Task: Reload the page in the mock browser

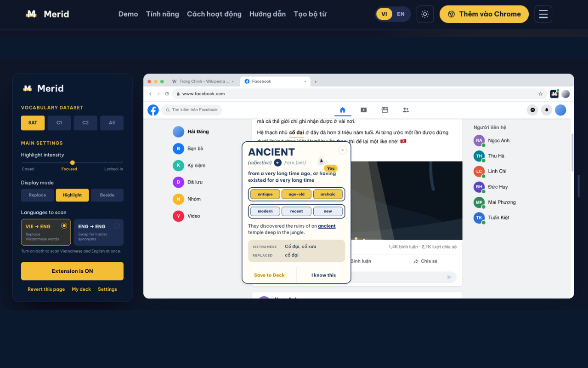Action: (167, 94)
